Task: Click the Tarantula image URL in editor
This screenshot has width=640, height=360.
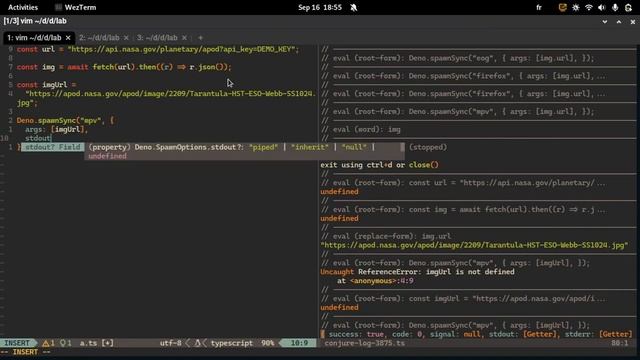Action: pyautogui.click(x=166, y=98)
